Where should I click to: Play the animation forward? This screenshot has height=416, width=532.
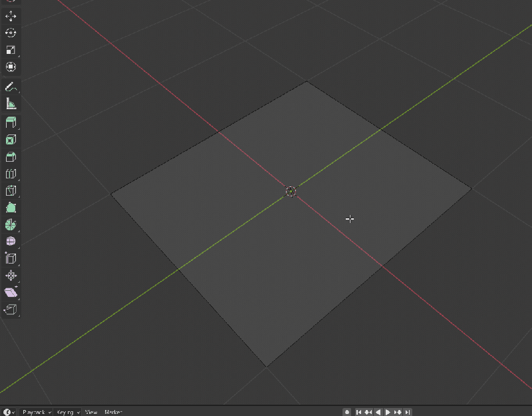pyautogui.click(x=388, y=411)
